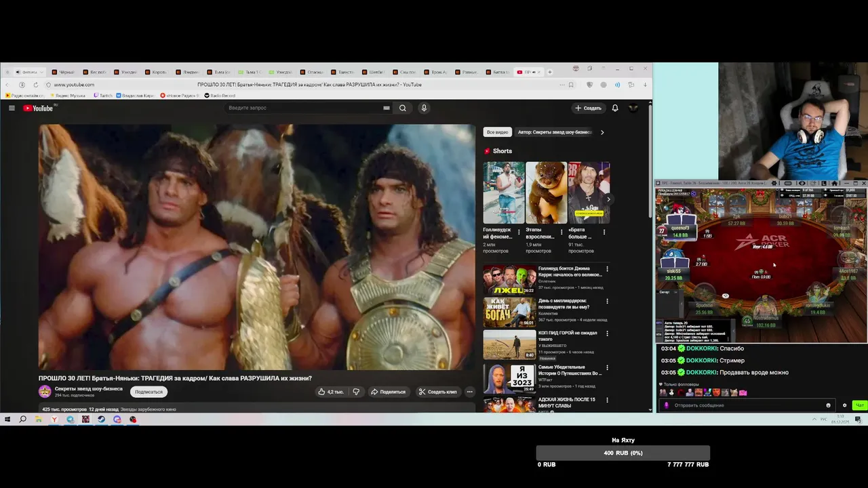This screenshot has height=488, width=868.
Task: Click the language indicator РУС in tray
Action: (824, 420)
